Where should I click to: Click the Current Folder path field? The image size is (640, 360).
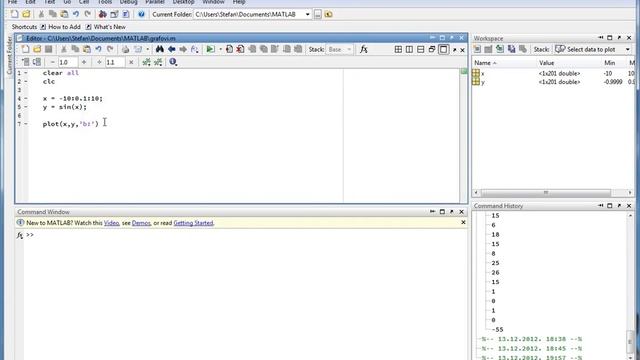coord(249,14)
